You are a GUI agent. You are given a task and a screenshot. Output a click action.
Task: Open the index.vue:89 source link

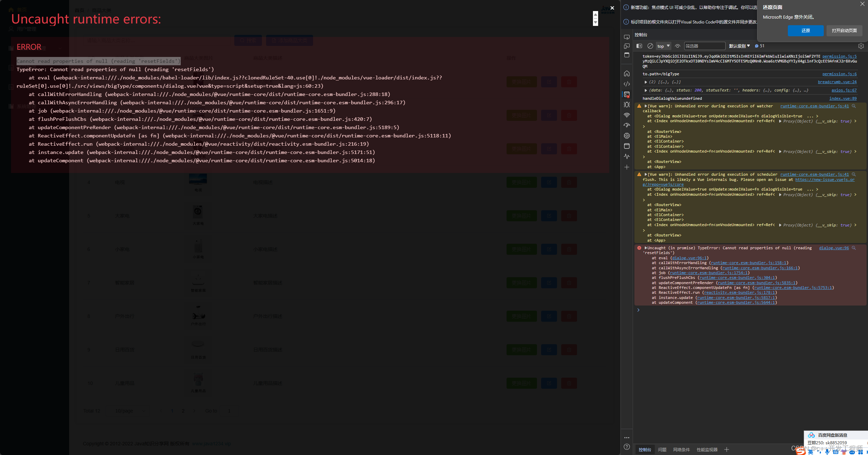pyautogui.click(x=843, y=98)
